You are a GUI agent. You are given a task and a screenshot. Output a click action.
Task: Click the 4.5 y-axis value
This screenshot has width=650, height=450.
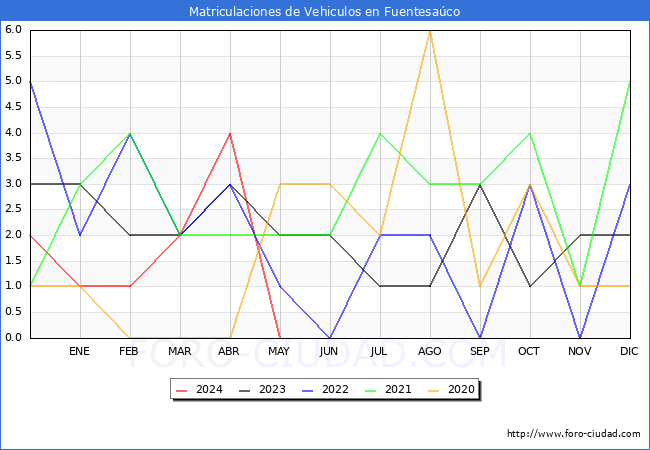(13, 106)
